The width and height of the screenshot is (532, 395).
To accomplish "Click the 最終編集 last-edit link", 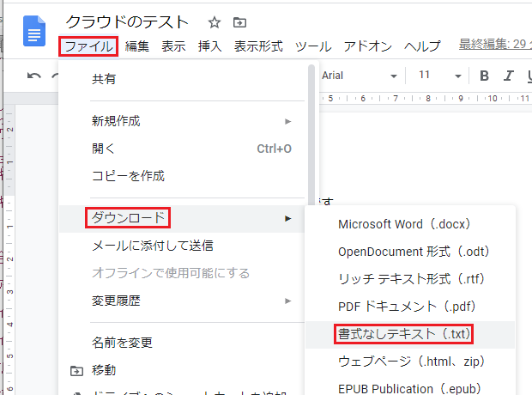I will coord(495,44).
